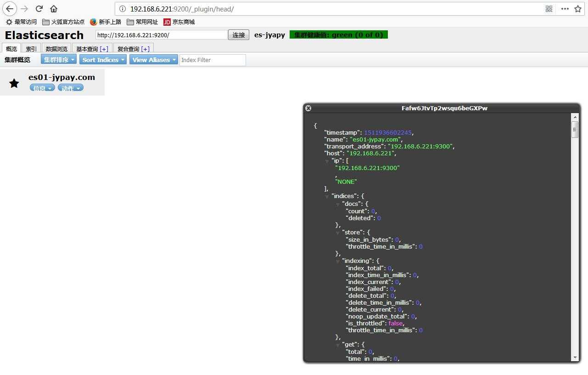The width and height of the screenshot is (588, 375).
Task: Click "noop_update_total" key in JSON
Action: [376, 316]
